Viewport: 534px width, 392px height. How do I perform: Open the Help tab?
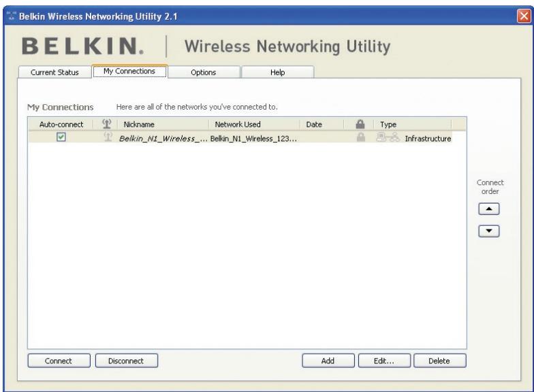(x=278, y=72)
